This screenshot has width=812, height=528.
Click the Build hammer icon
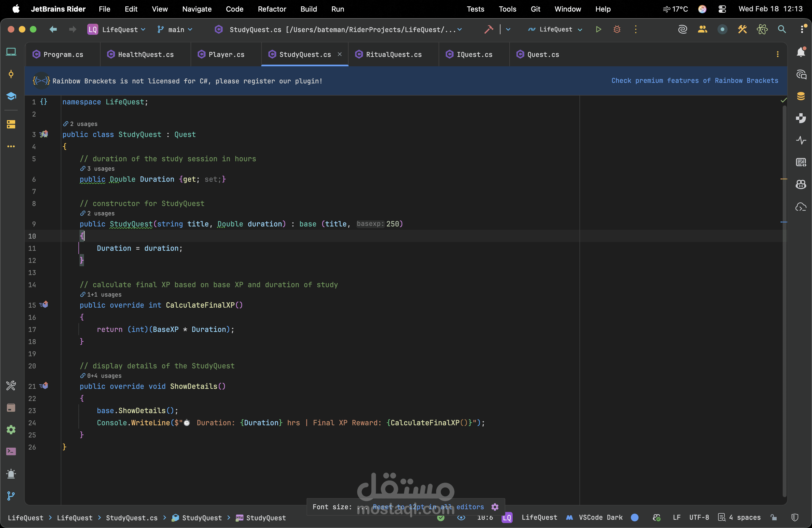point(489,30)
